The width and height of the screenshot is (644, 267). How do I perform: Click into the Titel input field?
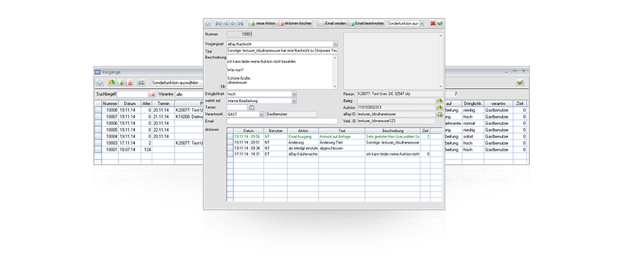[282, 51]
